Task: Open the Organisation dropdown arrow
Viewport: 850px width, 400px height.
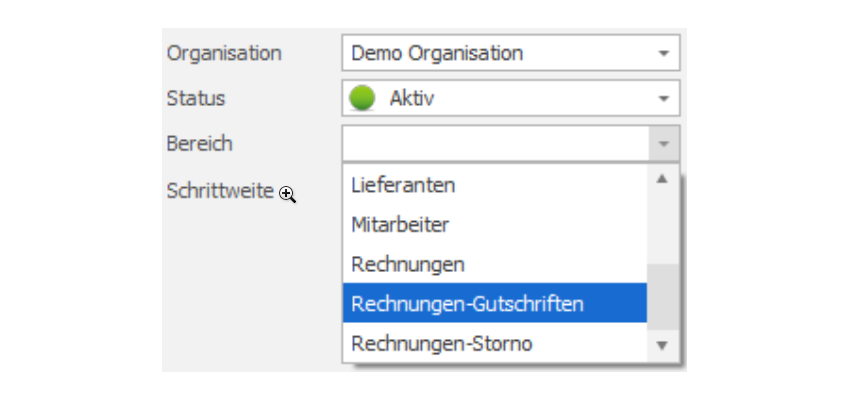Action: tap(664, 53)
